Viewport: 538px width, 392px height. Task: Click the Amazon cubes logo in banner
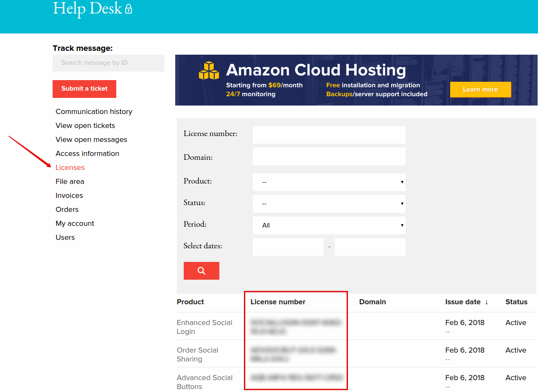tap(209, 71)
